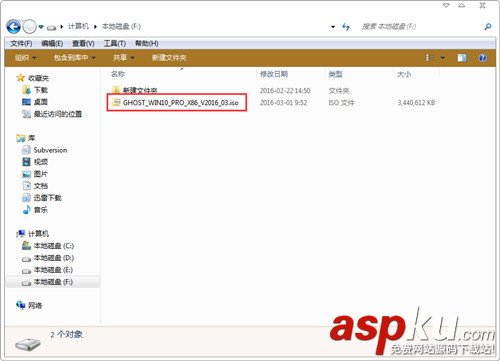Open Subversion library
This screenshot has width=500, height=361.
click(50, 150)
